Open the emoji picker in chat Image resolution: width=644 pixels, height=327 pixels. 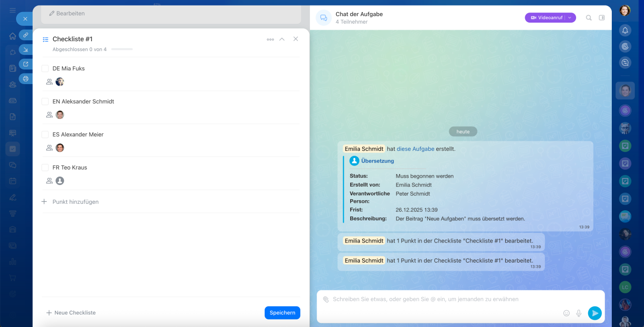[x=567, y=313]
